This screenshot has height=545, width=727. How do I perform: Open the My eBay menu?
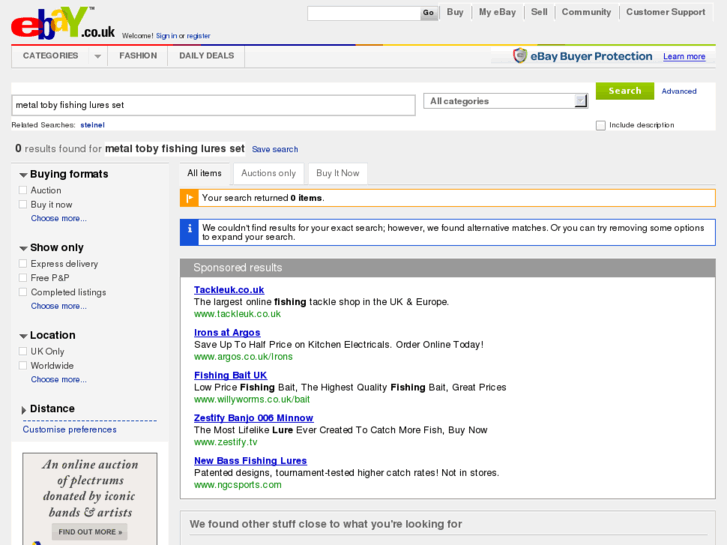click(497, 12)
